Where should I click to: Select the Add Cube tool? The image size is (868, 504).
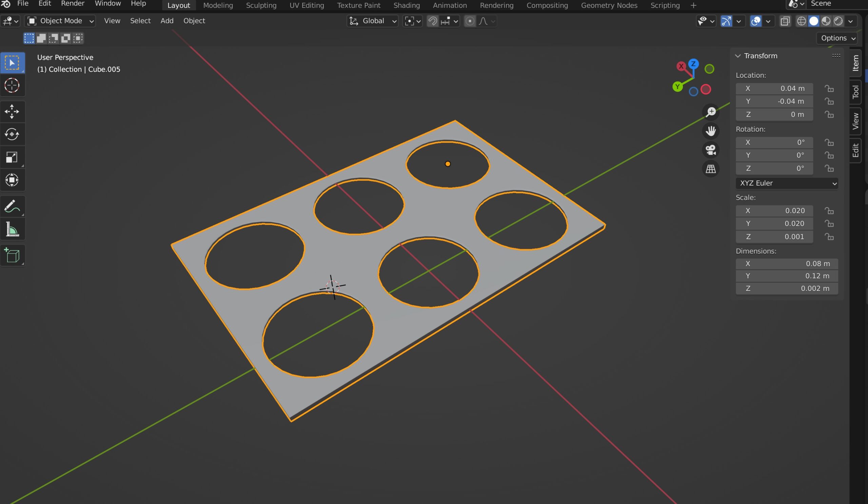point(13,255)
